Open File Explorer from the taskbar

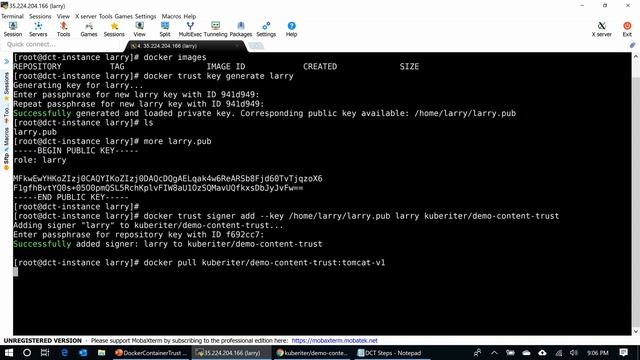point(101,353)
